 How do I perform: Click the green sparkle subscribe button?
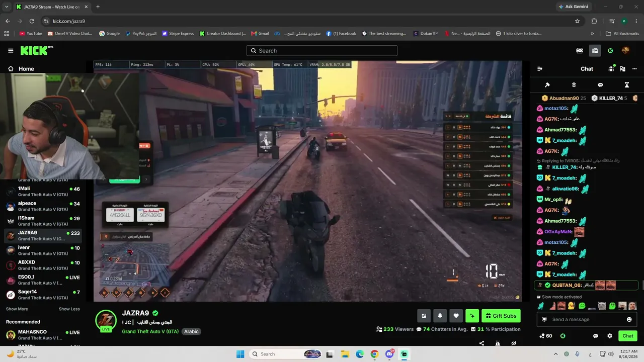pyautogui.click(x=472, y=316)
